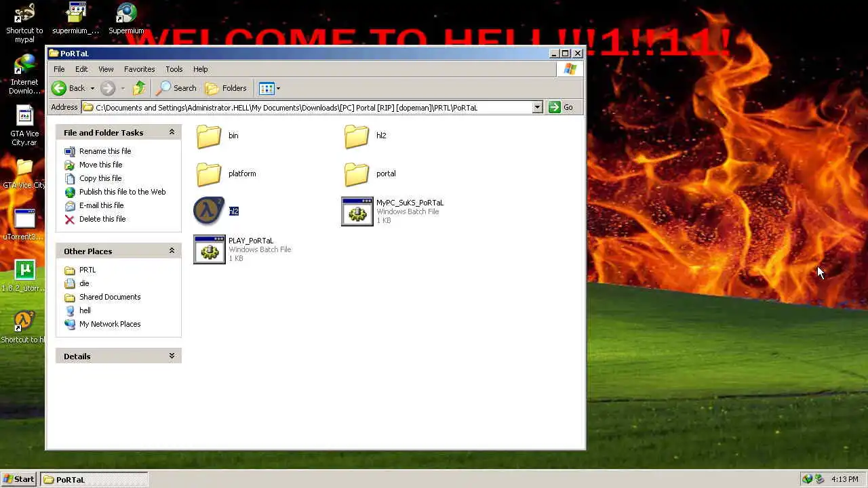Click the taskbar clock showing 4:13 PM
The width and height of the screenshot is (868, 488).
845,479
